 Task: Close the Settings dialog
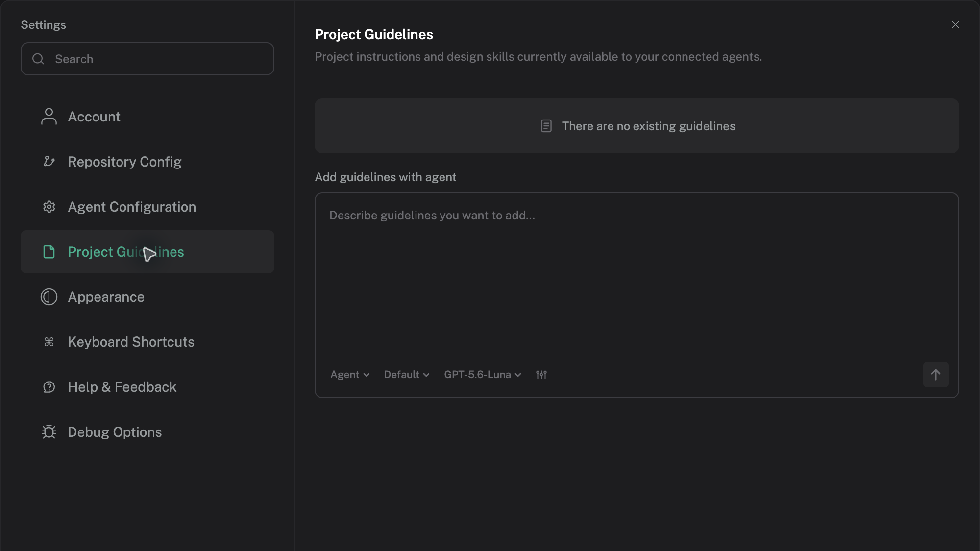tap(955, 24)
